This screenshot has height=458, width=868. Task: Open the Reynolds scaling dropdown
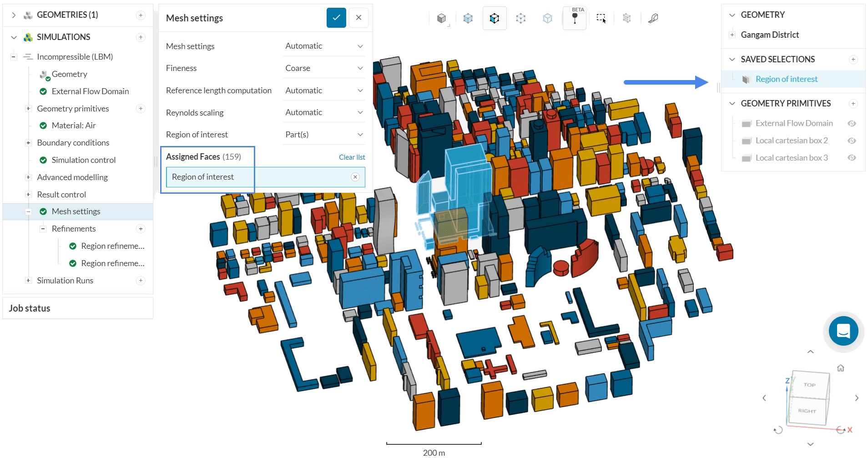tap(323, 112)
